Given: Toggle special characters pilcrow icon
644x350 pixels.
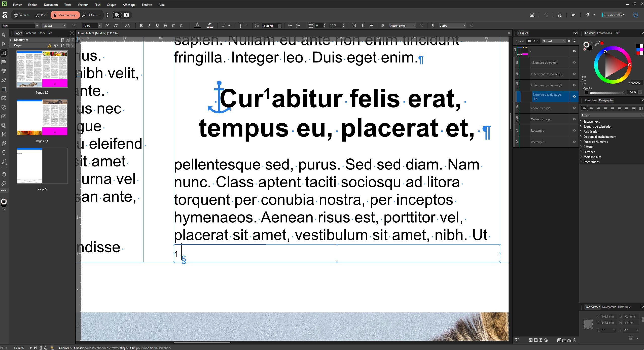Looking at the screenshot, I should pyautogui.click(x=433, y=26).
